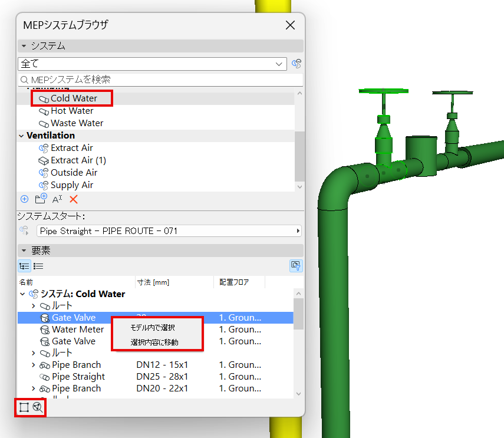Expand the second ルート node below Gate Valve
The height and width of the screenshot is (438, 504).
click(x=34, y=353)
